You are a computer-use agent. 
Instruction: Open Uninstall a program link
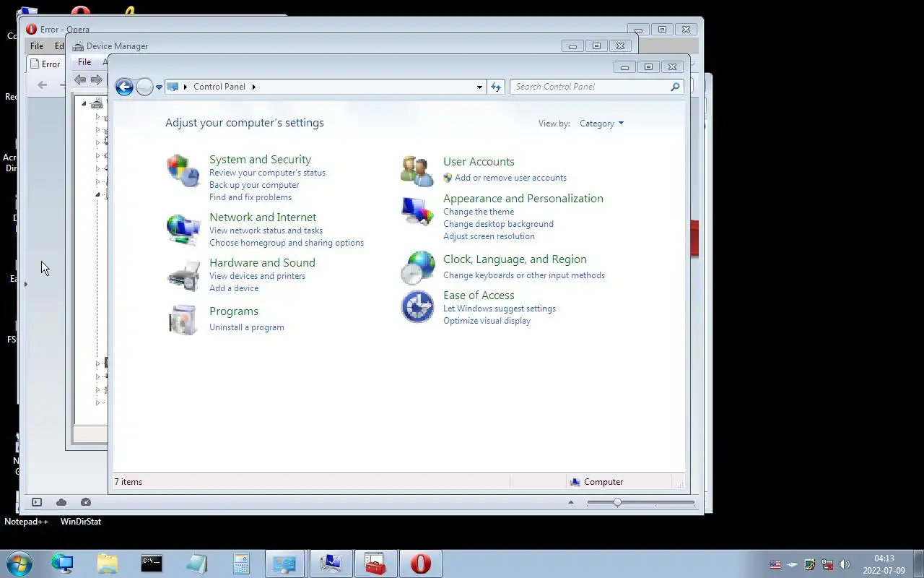pos(247,327)
